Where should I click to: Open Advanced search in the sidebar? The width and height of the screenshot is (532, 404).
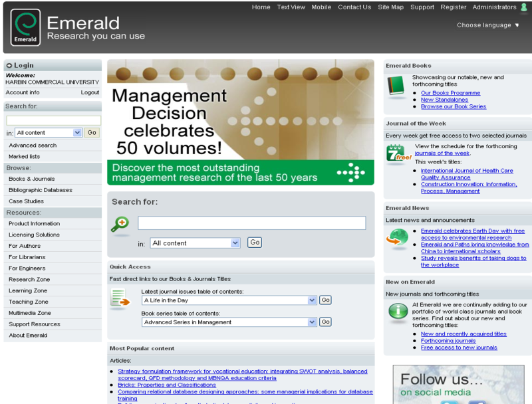coord(33,145)
